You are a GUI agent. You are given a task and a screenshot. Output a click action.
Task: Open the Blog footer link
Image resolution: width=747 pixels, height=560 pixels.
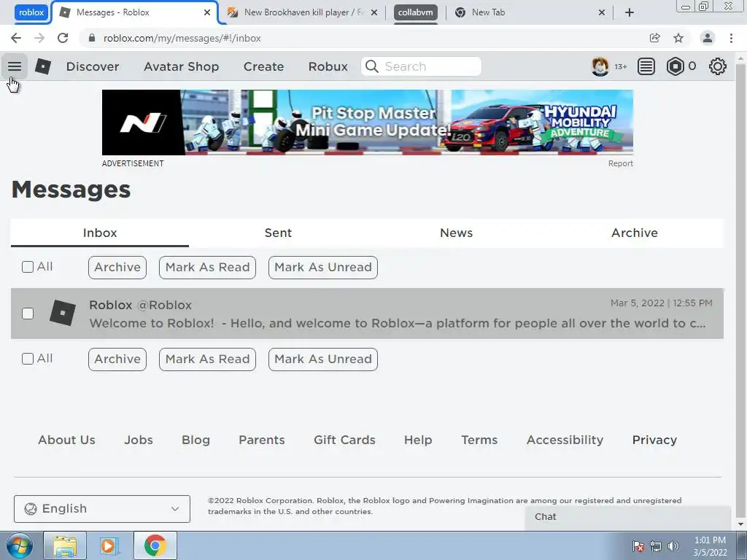pyautogui.click(x=196, y=440)
